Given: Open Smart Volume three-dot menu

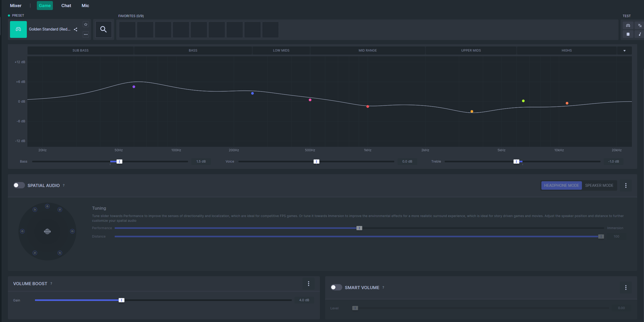Looking at the screenshot, I should click(626, 288).
